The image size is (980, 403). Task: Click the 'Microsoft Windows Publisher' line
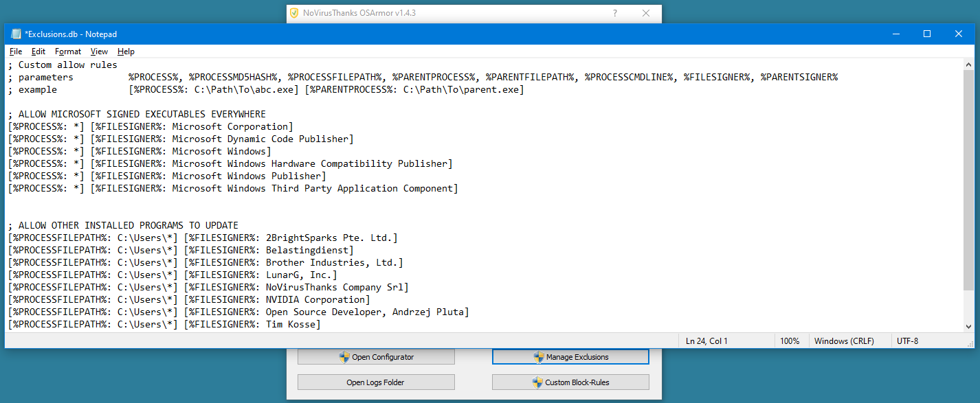[167, 176]
